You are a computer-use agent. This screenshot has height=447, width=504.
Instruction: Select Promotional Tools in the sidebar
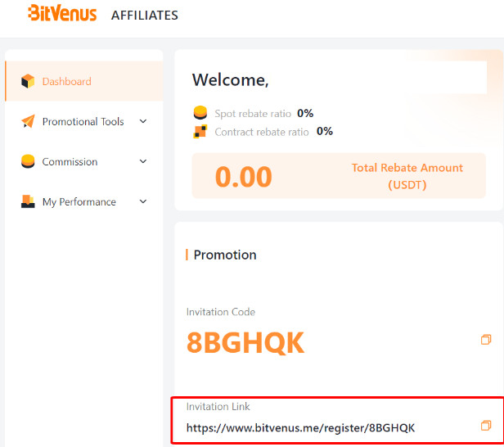pos(83,121)
